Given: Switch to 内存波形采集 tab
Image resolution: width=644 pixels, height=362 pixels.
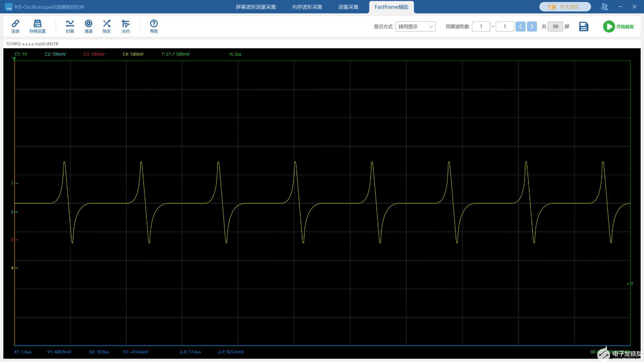Looking at the screenshot, I should pyautogui.click(x=307, y=7).
